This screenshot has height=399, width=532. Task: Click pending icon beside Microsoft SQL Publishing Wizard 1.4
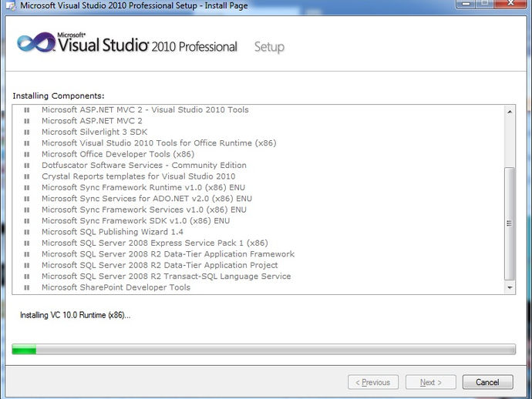coord(27,232)
